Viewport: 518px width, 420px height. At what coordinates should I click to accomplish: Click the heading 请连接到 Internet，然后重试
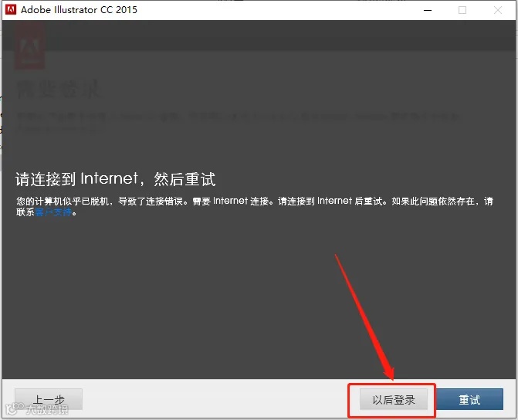115,179
